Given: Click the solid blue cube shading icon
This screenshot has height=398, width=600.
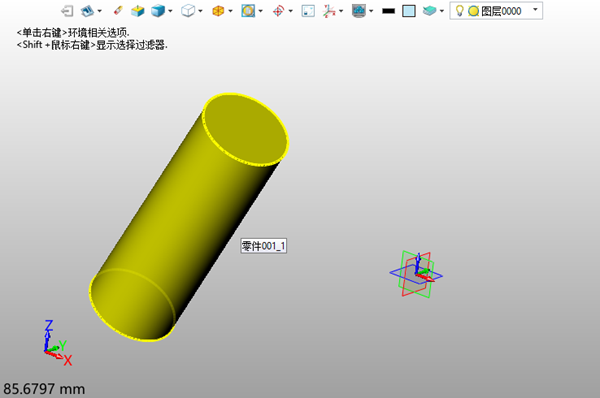Looking at the screenshot, I should click(x=158, y=11).
